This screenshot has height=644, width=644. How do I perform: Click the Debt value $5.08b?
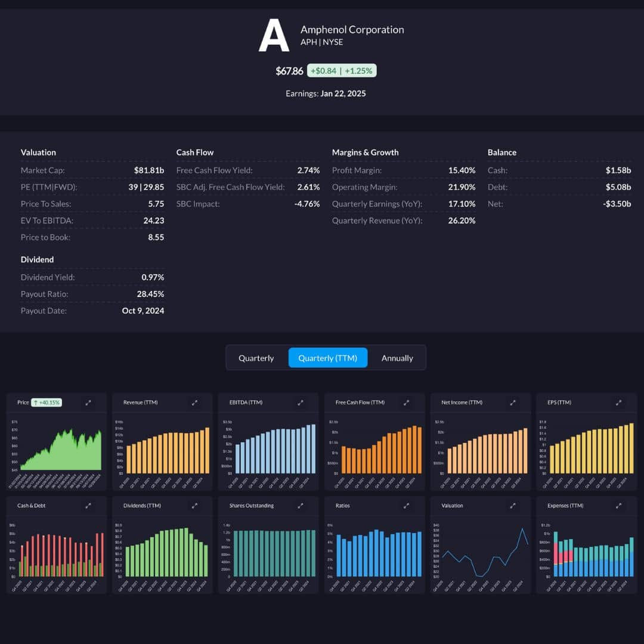point(618,187)
